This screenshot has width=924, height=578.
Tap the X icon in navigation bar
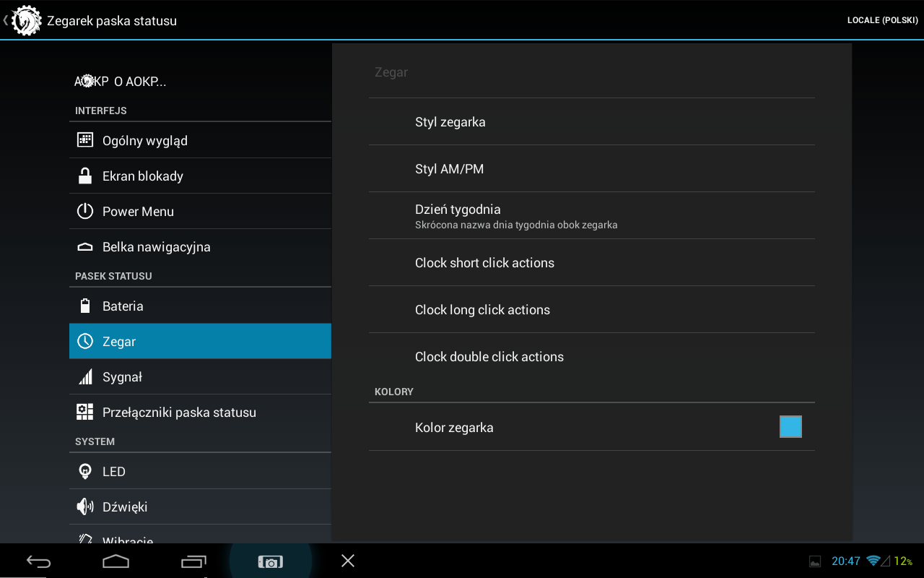coord(348,561)
